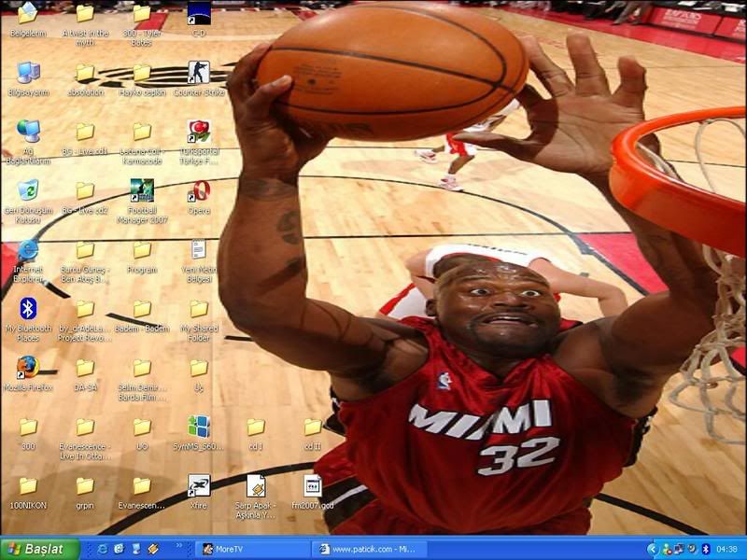Open the SymMS_S60 file icon
Screen dimensions: 747x560
tap(199, 427)
